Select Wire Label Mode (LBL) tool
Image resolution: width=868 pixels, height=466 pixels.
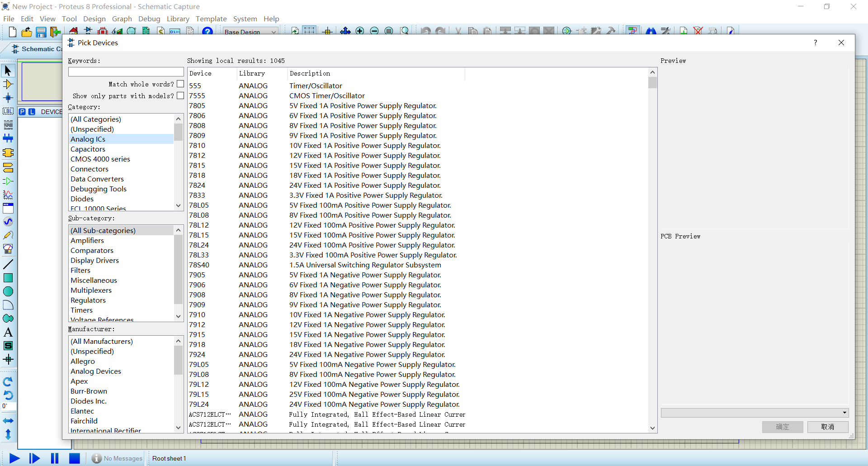pyautogui.click(x=8, y=111)
